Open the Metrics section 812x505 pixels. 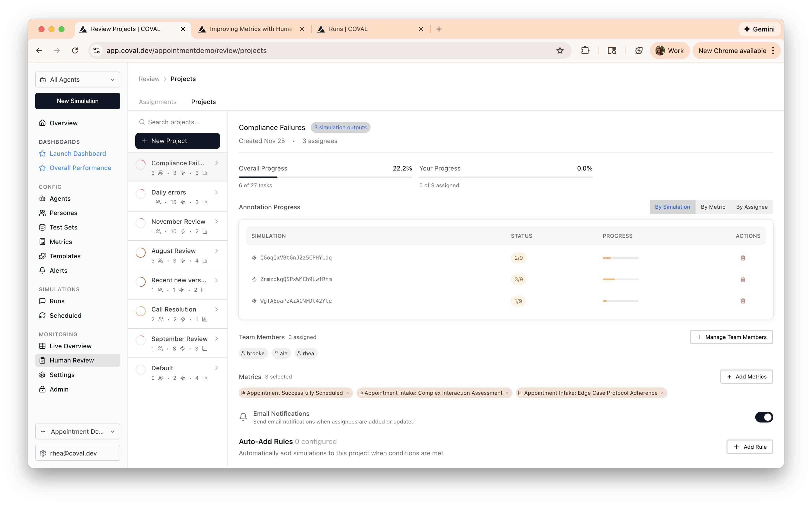pos(61,241)
